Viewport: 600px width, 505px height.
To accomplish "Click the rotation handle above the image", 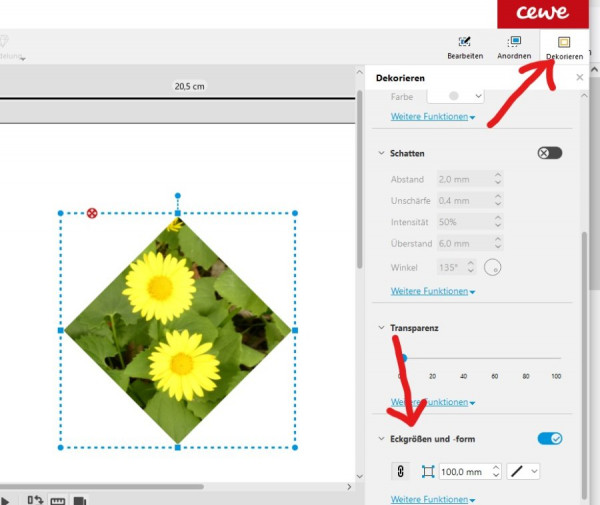I will pos(178,195).
